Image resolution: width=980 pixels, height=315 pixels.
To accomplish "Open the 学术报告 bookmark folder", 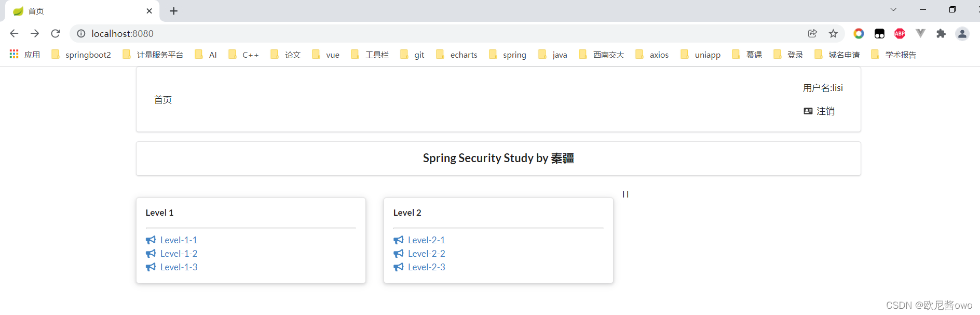I will click(894, 55).
